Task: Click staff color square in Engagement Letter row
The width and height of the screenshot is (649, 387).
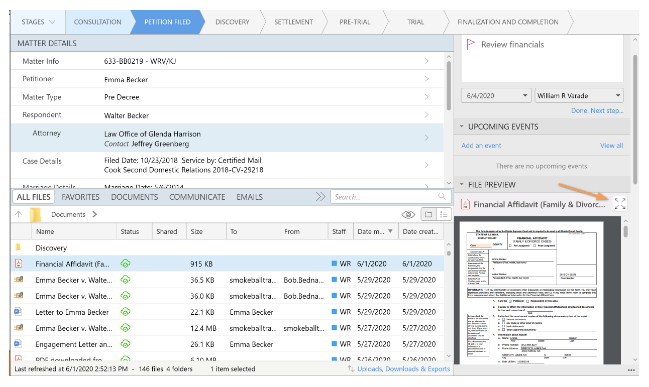Action: 334,344
